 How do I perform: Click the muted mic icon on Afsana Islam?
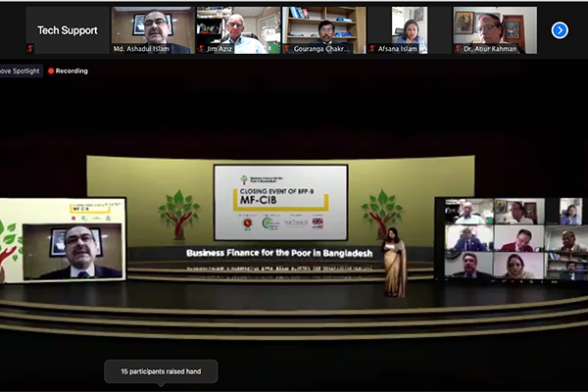(x=372, y=48)
